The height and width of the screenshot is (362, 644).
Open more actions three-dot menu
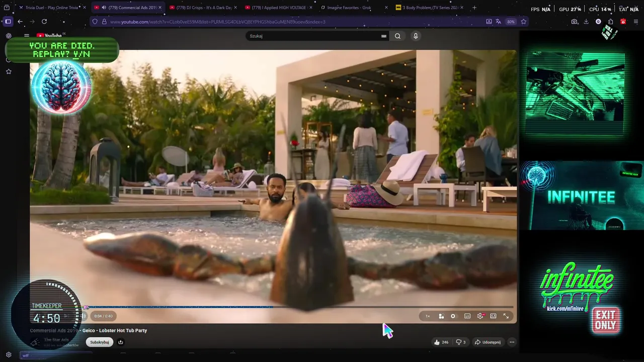(x=512, y=342)
